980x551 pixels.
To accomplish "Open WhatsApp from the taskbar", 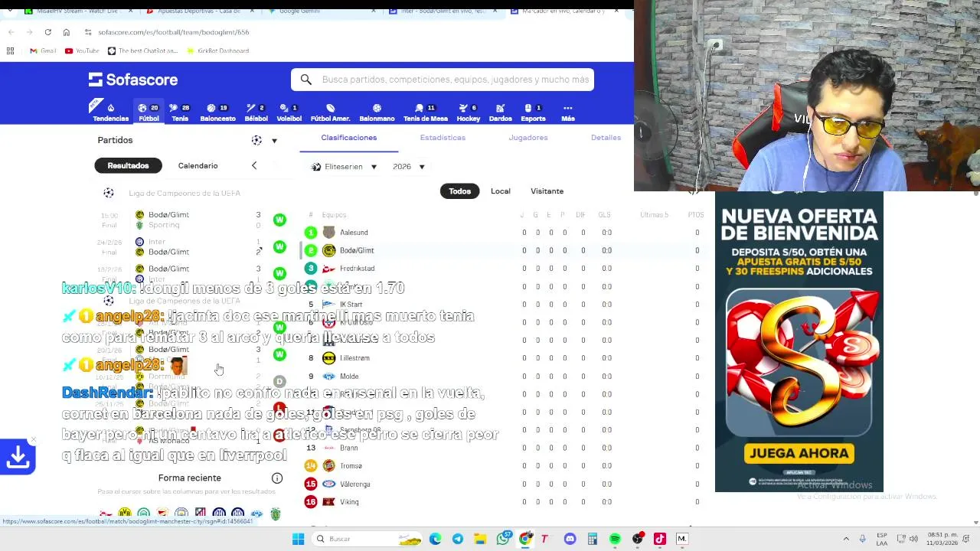I will click(x=503, y=540).
